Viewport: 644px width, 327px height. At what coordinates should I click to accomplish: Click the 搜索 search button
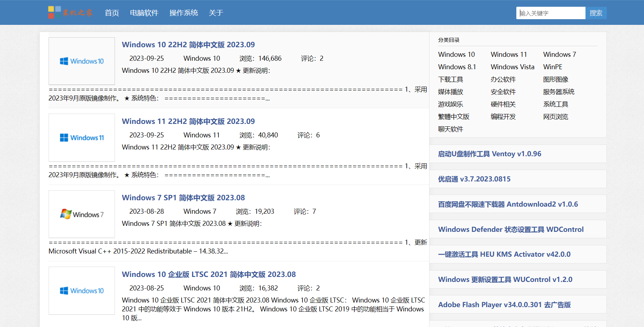point(596,13)
